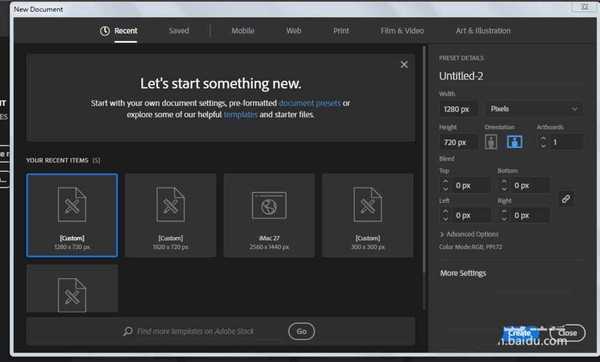Click into the Width input field
The image size is (600, 362).
coord(458,109)
